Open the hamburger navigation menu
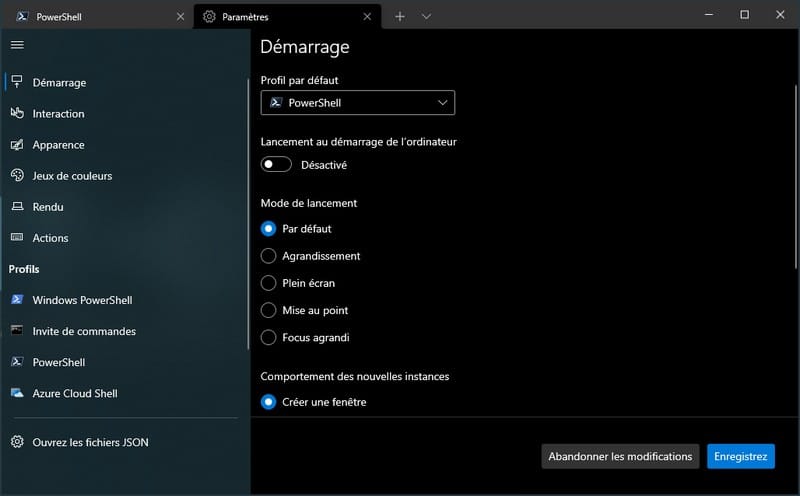 tap(17, 45)
